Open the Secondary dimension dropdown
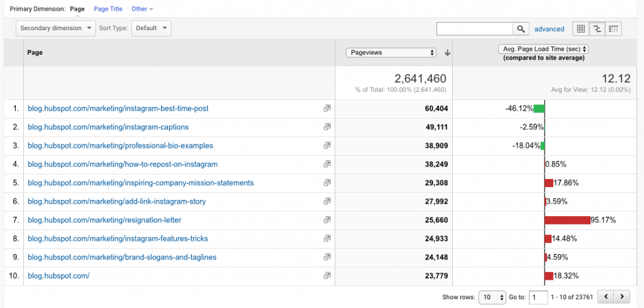Viewport: 644px width, 308px height. click(x=55, y=28)
